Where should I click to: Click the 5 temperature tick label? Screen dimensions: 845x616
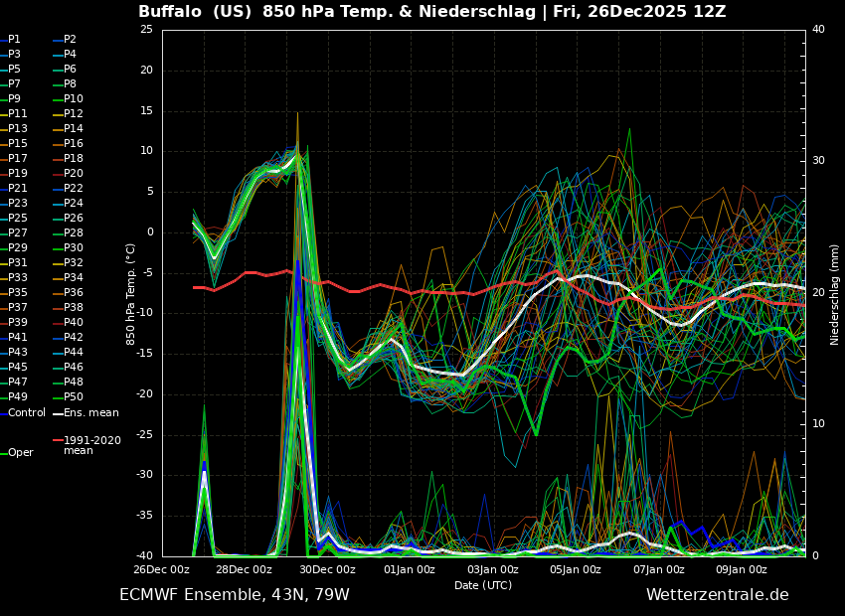tap(150, 192)
